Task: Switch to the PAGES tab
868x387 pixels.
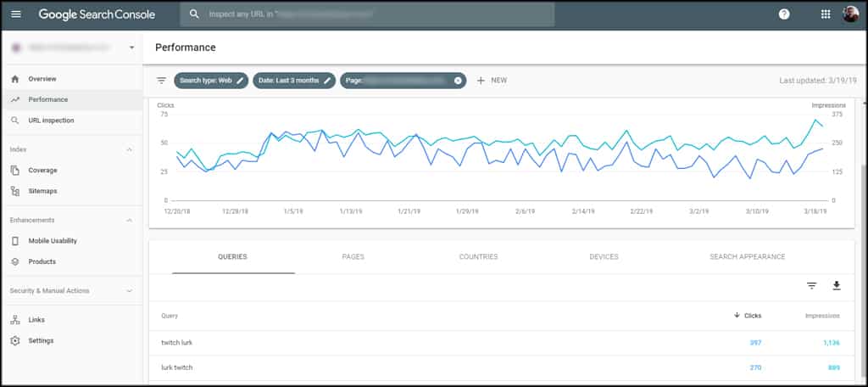Action: pyautogui.click(x=353, y=257)
